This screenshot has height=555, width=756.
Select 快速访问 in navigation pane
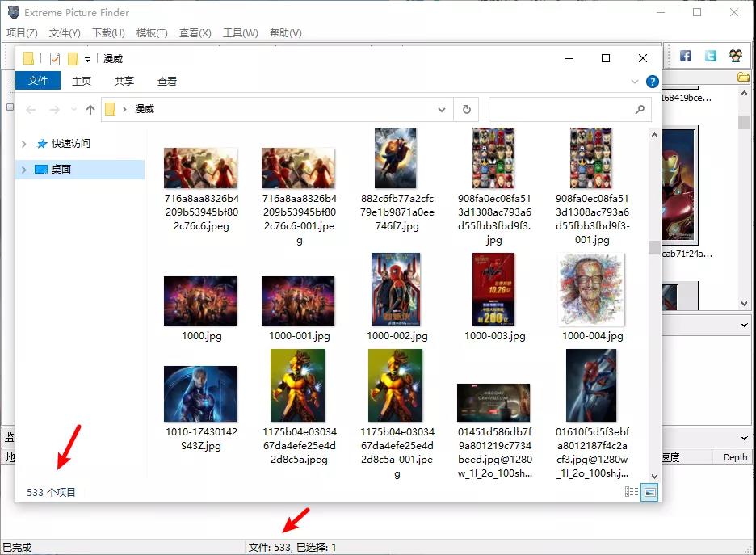pos(70,144)
